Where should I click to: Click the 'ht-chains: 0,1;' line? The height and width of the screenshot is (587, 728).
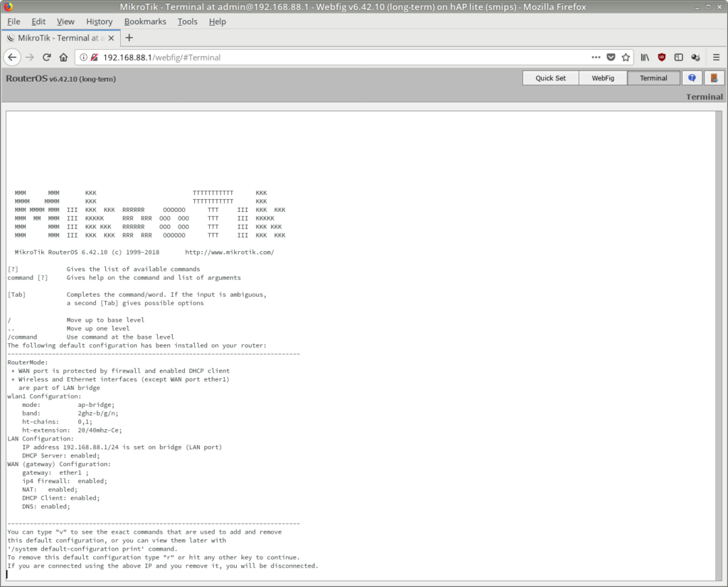point(57,422)
